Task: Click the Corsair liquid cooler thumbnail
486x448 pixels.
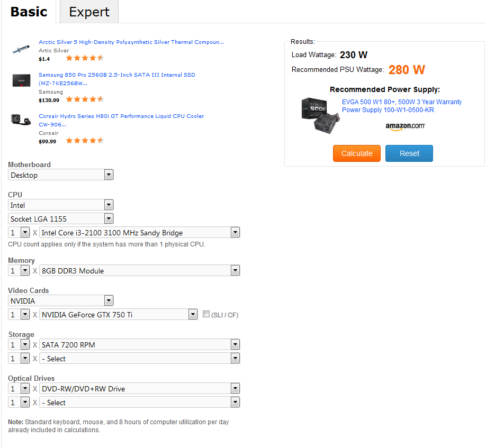Action: (21, 120)
